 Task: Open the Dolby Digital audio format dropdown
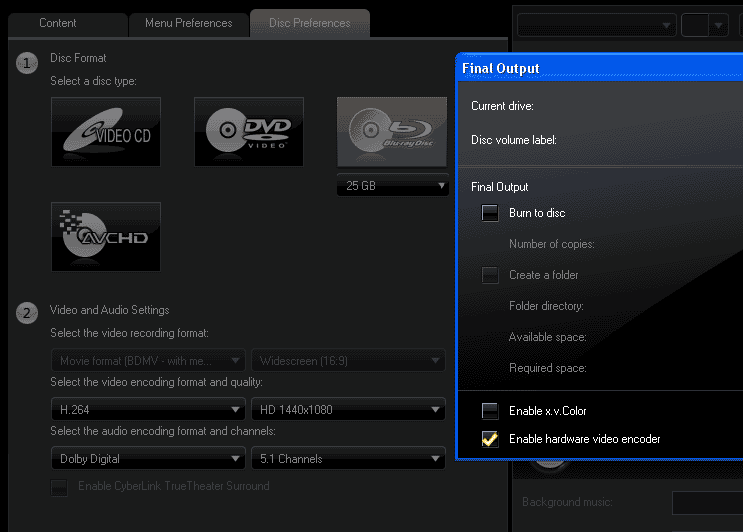point(148,459)
